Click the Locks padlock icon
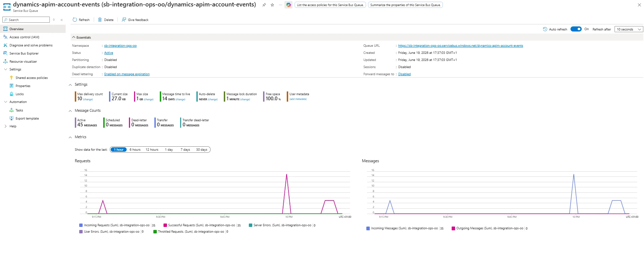This screenshot has width=644, height=253. (12, 94)
